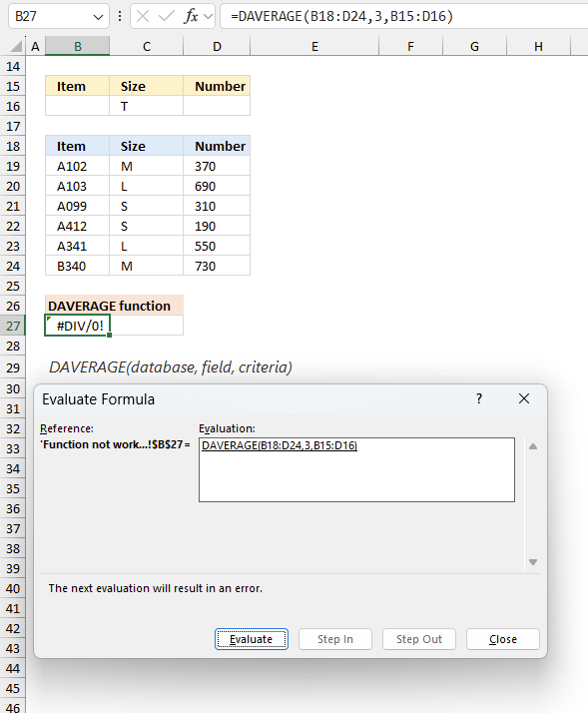The width and height of the screenshot is (588, 713).
Task: Click the cell containing A103
Action: tap(77, 187)
